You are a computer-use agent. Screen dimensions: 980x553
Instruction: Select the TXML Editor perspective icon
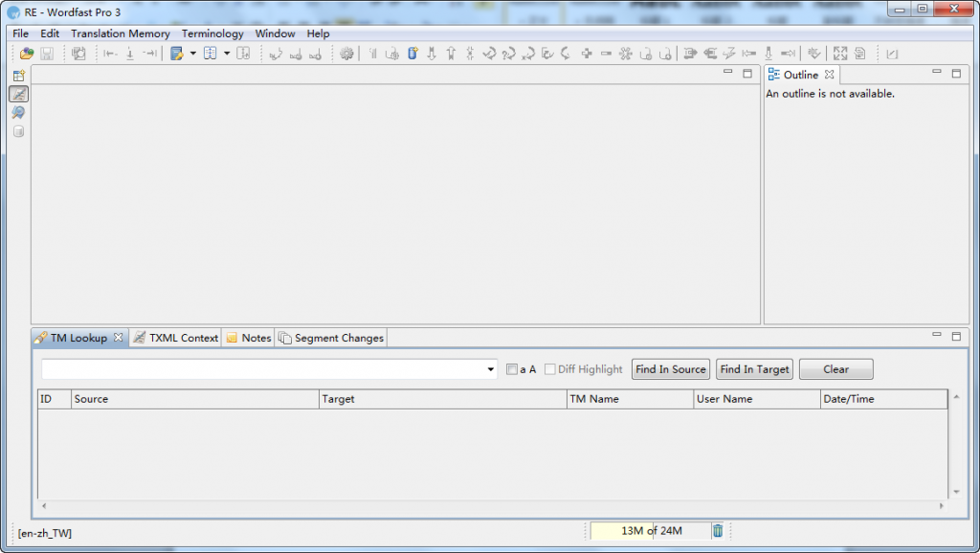click(x=19, y=94)
